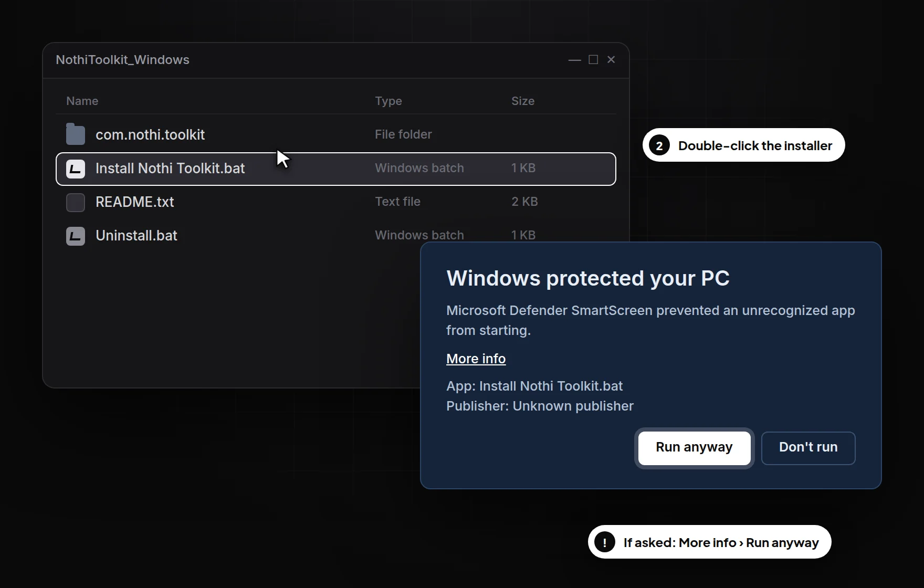Choose Don't run in SmartScreen dialog
The image size is (924, 588).
click(808, 448)
